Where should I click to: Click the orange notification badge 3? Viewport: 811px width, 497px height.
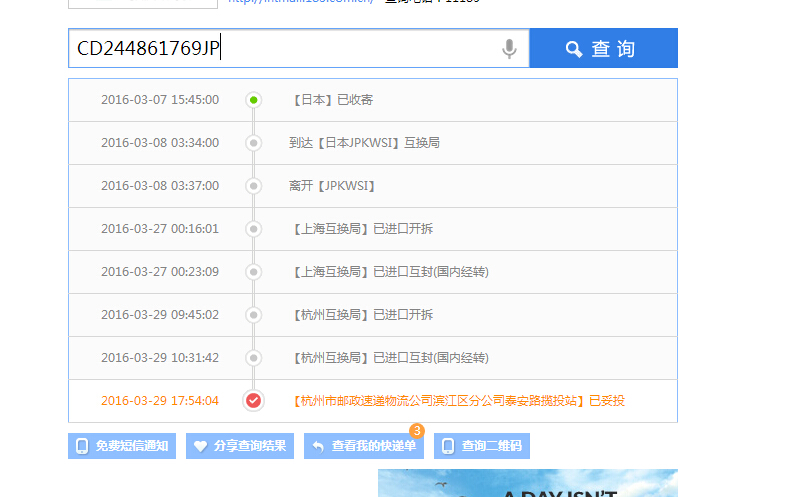click(417, 430)
